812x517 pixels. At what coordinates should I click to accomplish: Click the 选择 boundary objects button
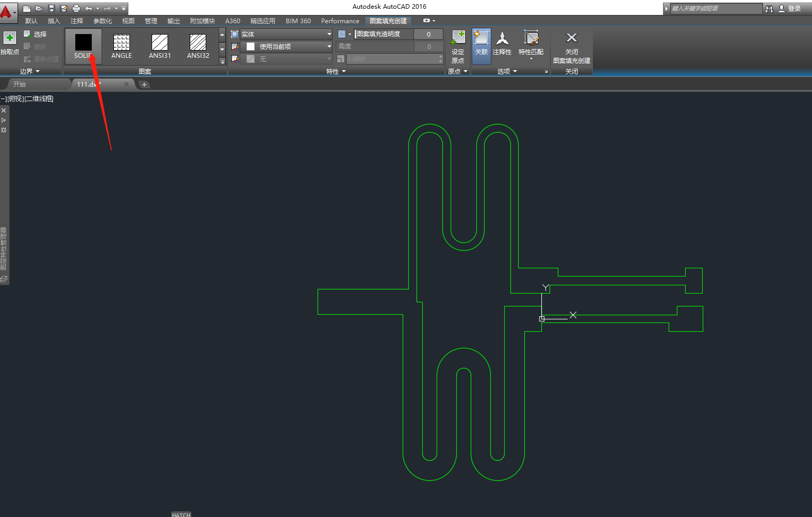click(x=35, y=34)
